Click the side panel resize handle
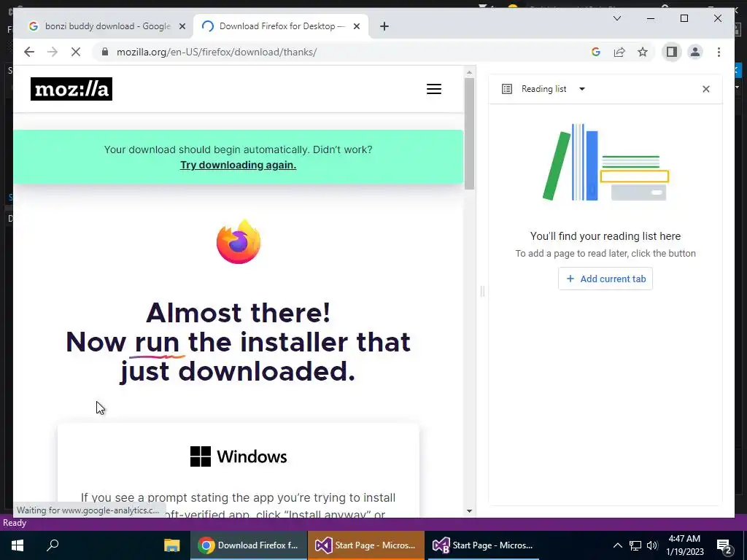 click(482, 291)
